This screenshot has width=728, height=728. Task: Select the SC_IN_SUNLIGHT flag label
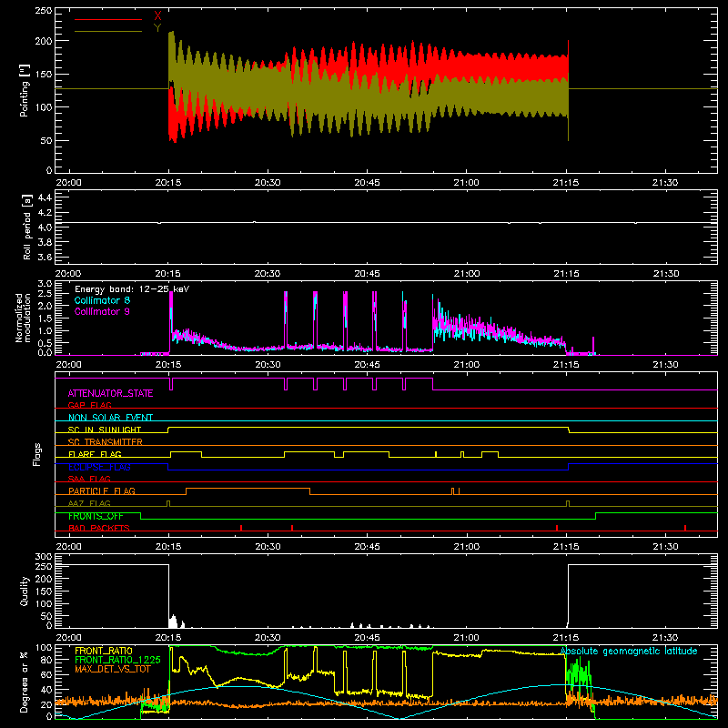click(105, 430)
